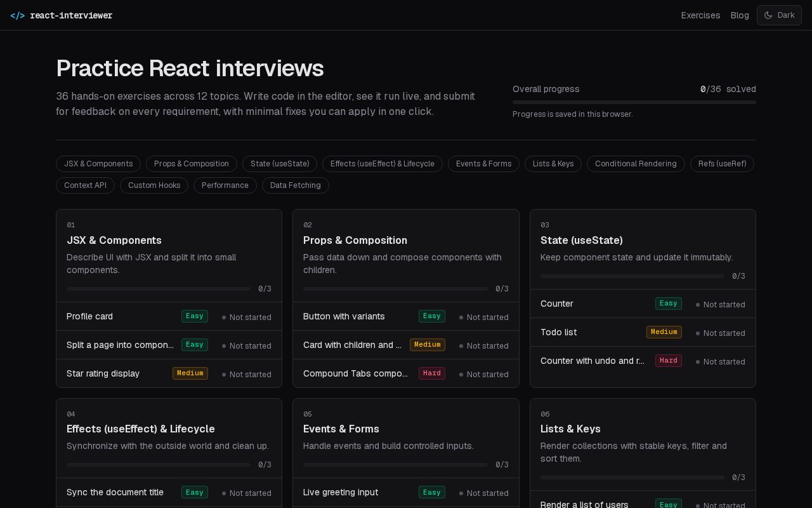Click the State (useState) card heading
Image resolution: width=812 pixels, height=508 pixels.
click(582, 240)
